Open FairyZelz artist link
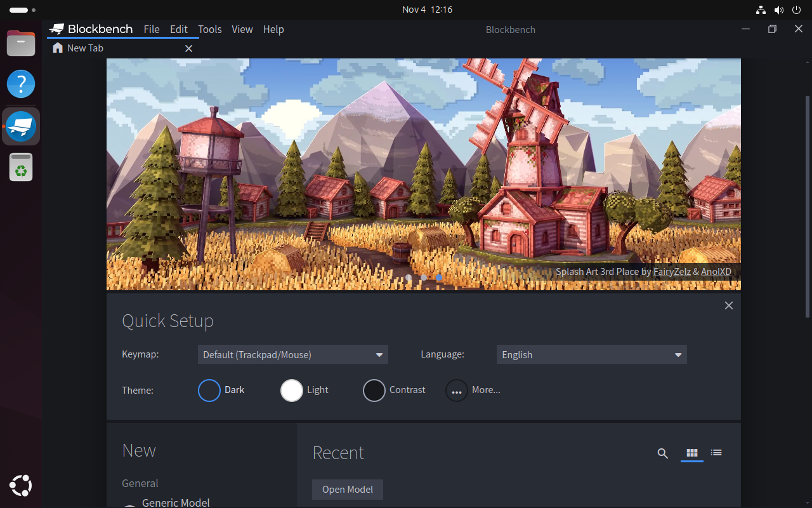 (672, 272)
